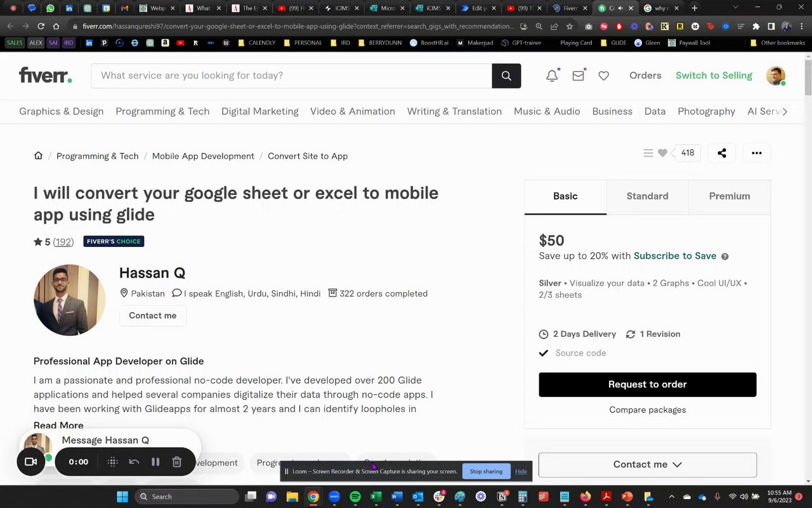Click Convert Site to App breadcrumb

[x=308, y=156]
